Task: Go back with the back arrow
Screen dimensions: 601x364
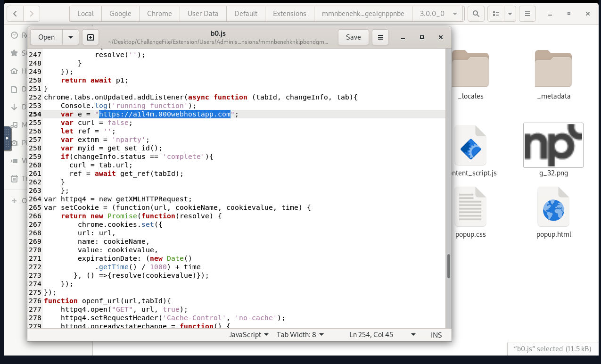Action: click(15, 14)
